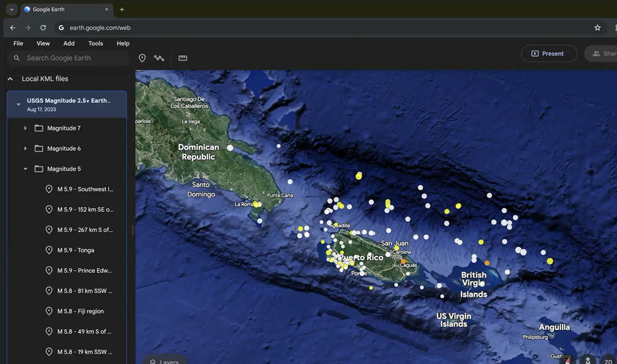Close the Google Earth tab

point(106,9)
